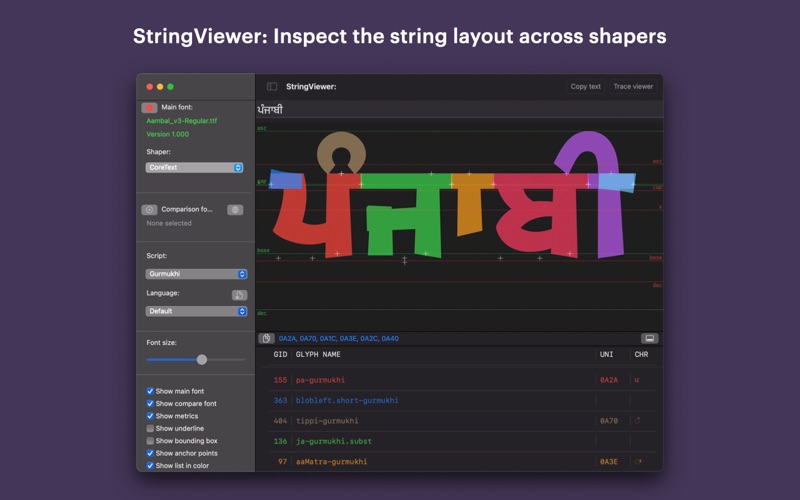Click the GLYPH NAME column header
This screenshot has height=500, width=800.
point(318,355)
